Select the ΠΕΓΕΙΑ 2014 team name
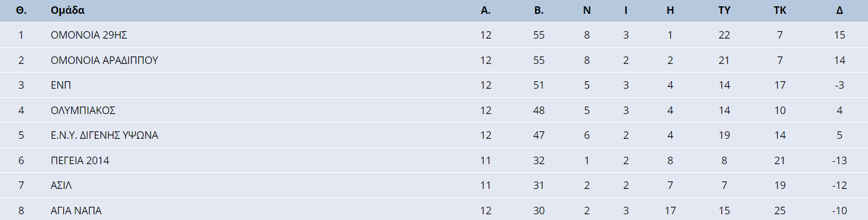The image size is (868, 220). pos(80,161)
